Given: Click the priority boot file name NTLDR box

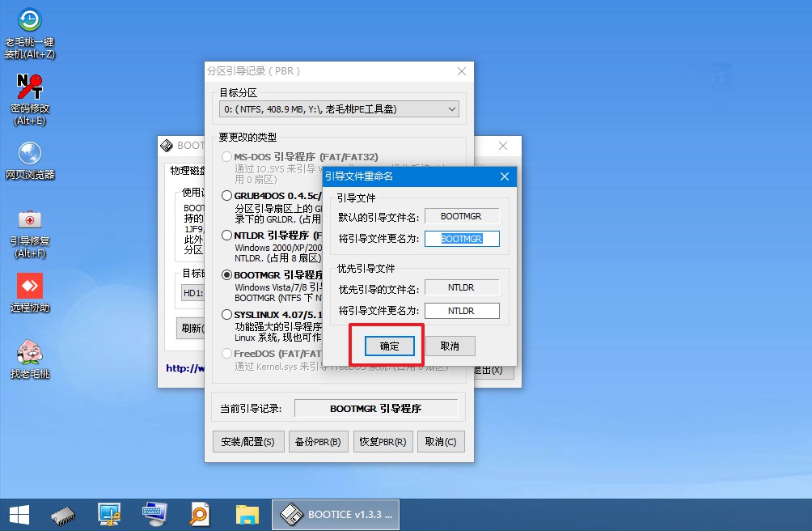Looking at the screenshot, I should point(462,287).
